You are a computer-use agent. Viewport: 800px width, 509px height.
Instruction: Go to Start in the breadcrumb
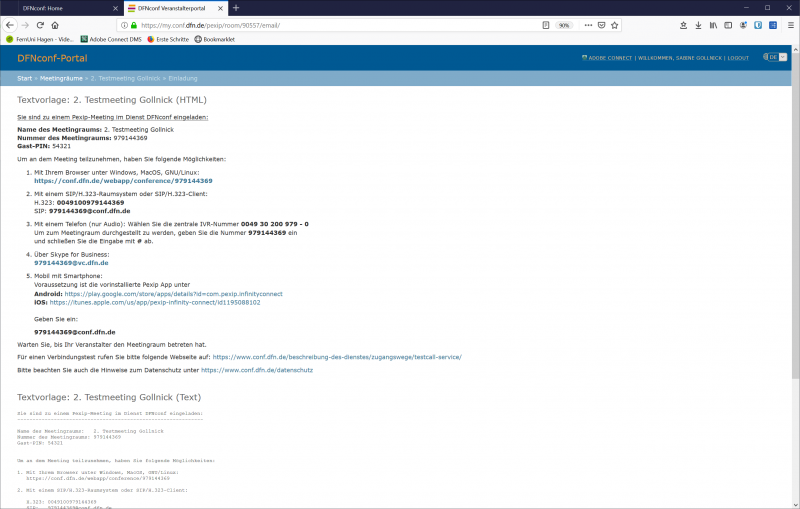pyautogui.click(x=24, y=79)
